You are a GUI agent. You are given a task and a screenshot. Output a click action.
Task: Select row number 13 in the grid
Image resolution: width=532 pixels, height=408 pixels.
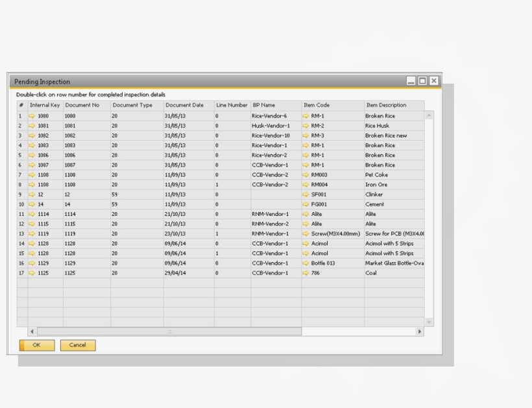coord(21,234)
